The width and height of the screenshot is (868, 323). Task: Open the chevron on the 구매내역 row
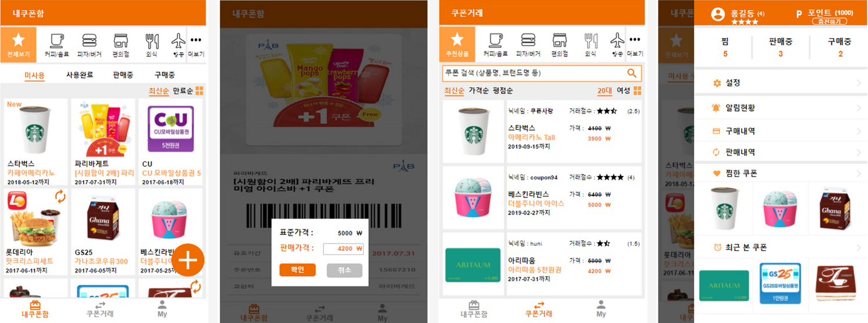click(x=859, y=131)
